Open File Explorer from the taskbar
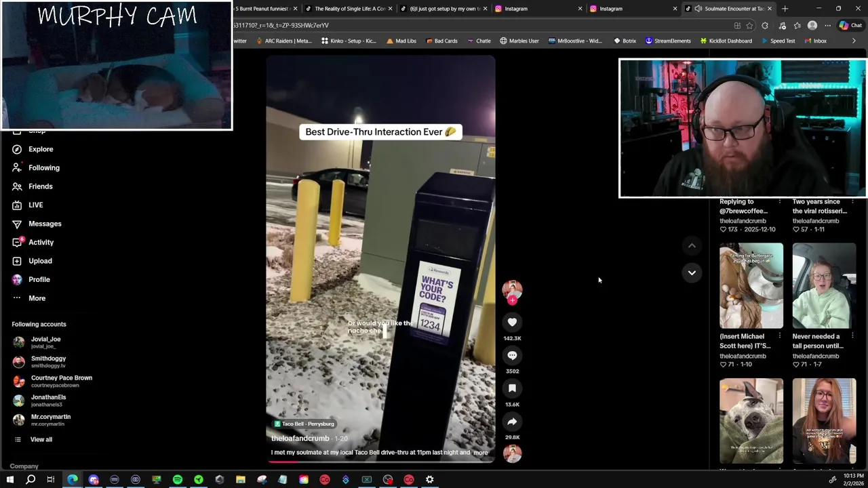Screen dimensions: 868x488 [x=240, y=480]
